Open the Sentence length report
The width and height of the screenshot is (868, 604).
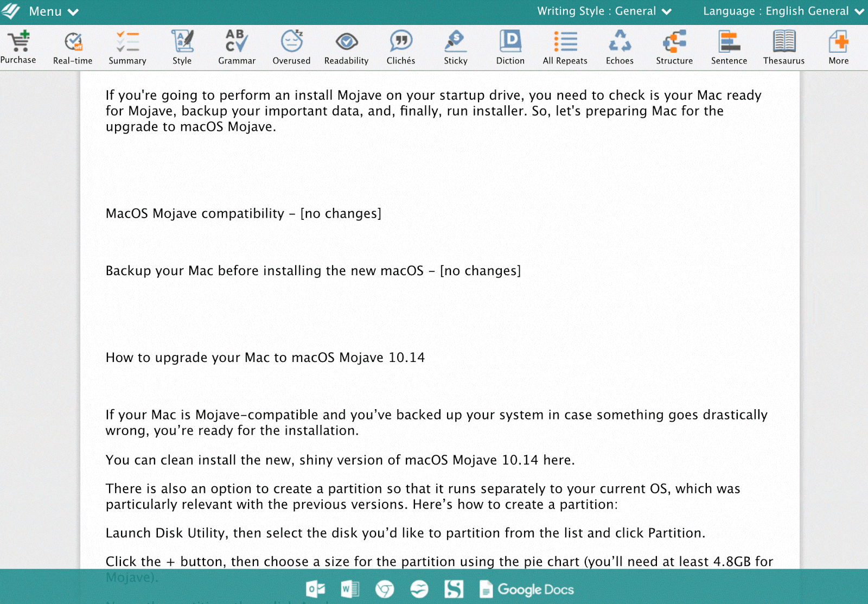729,48
